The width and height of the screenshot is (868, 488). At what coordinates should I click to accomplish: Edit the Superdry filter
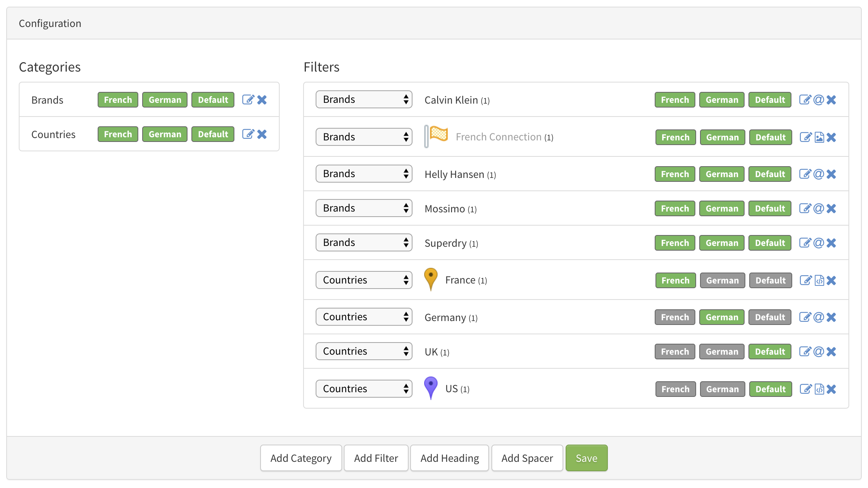805,243
